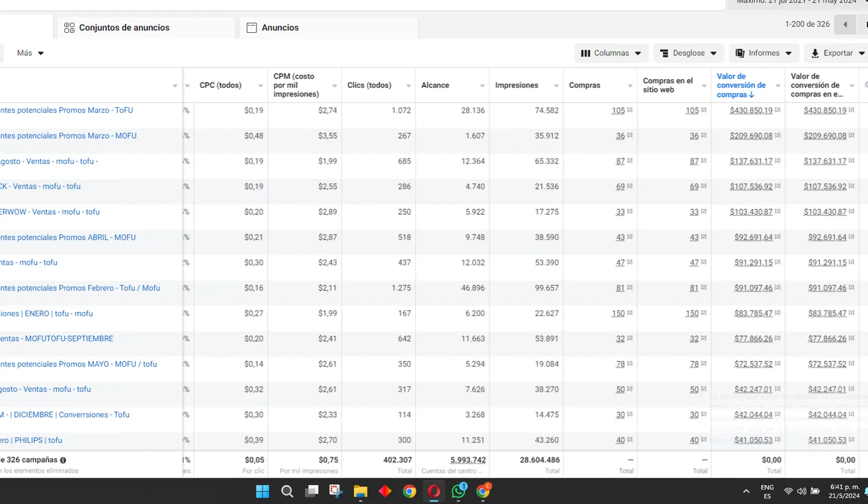Expand the Más menu
This screenshot has width=868, height=504.
[x=30, y=53]
